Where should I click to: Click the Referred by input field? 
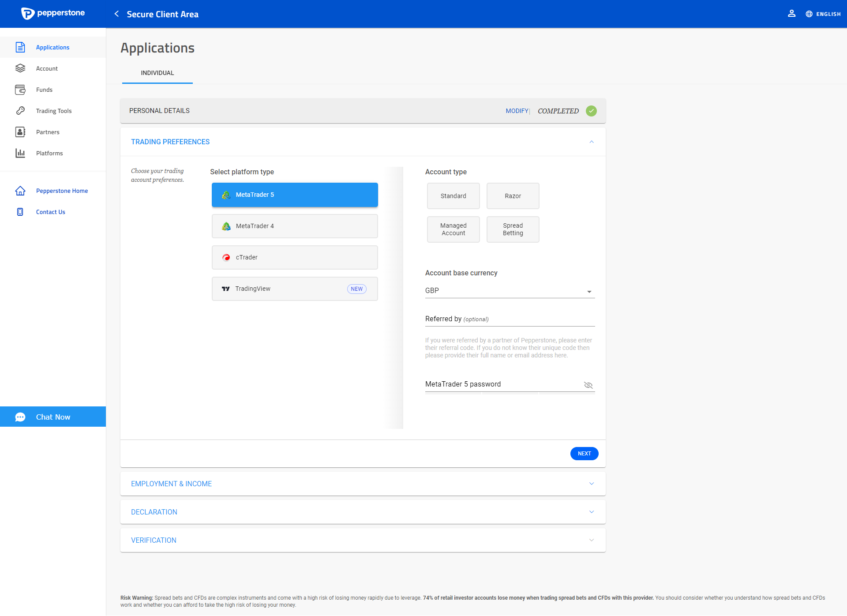pyautogui.click(x=510, y=319)
